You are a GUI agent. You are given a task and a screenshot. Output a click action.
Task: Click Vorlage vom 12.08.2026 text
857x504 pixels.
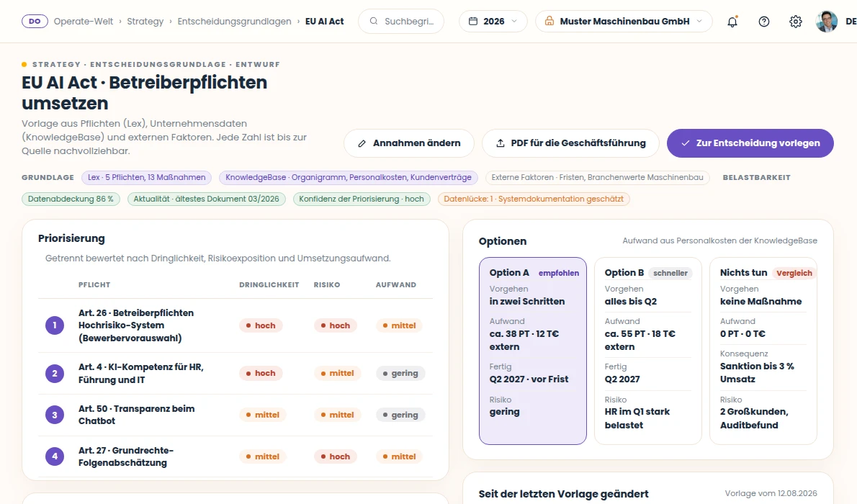[x=771, y=494]
